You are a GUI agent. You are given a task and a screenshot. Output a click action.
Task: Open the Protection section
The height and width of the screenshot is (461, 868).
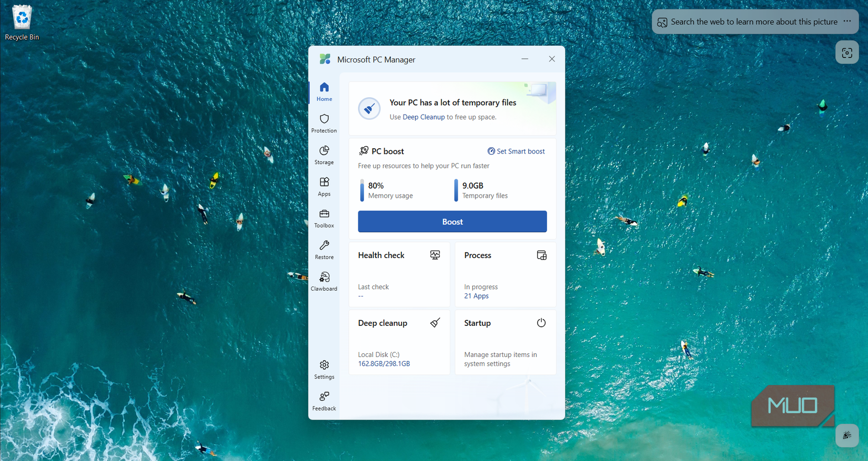tap(324, 124)
